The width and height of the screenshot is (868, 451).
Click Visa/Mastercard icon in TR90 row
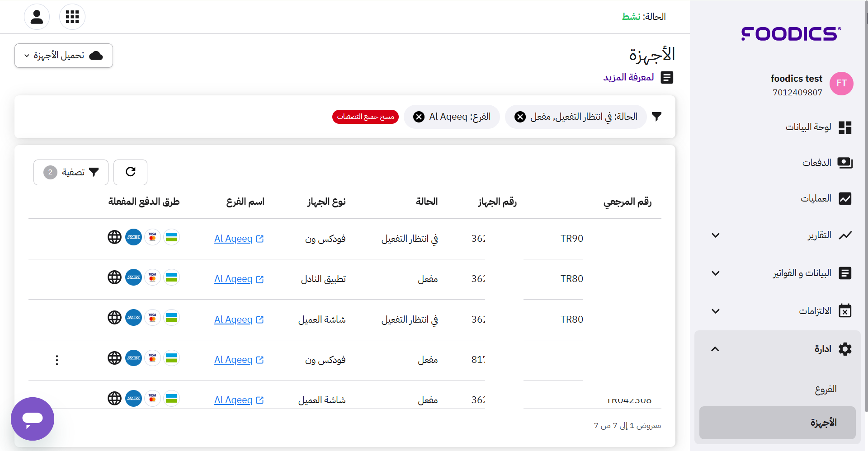[x=152, y=237]
